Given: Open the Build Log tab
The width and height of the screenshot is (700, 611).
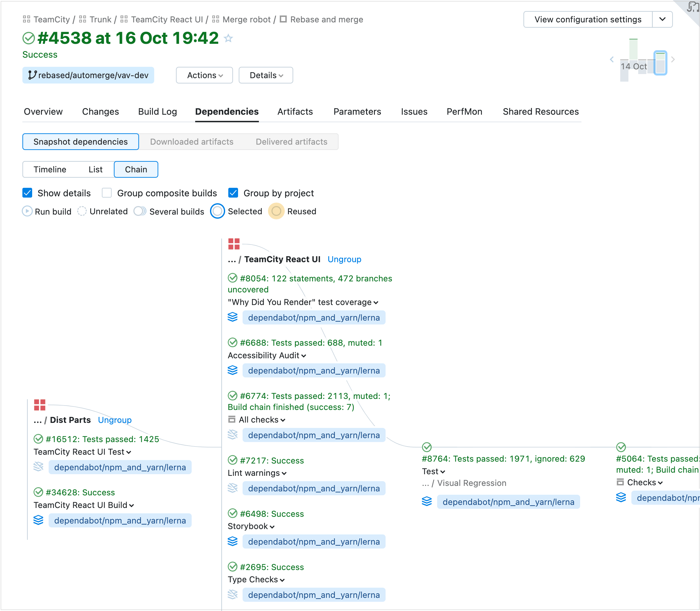Looking at the screenshot, I should (x=157, y=112).
